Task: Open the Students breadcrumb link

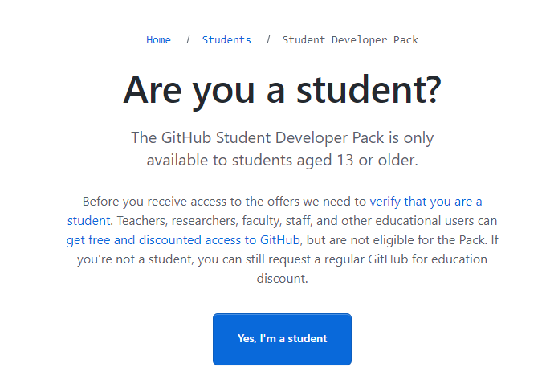Action: (x=226, y=40)
